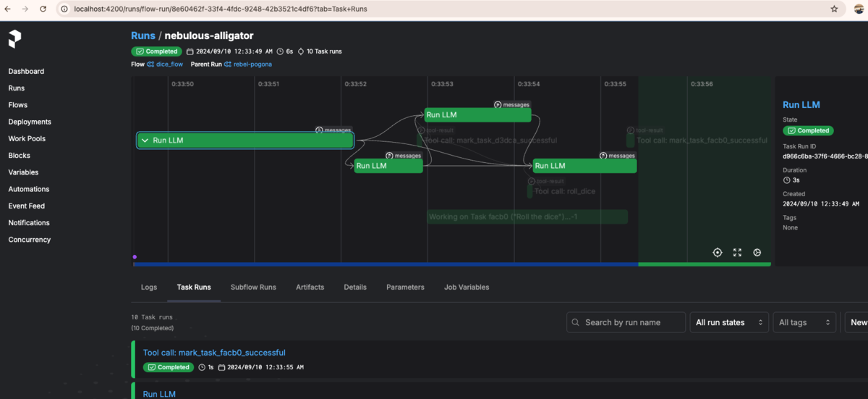
Task: Click the 10 Task runs counter icon
Action: 301,51
